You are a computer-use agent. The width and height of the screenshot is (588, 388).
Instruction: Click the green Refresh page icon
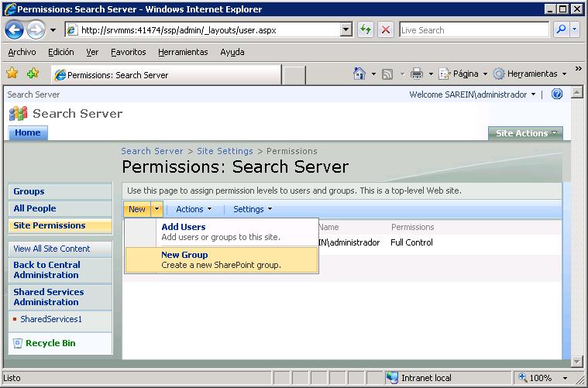pos(365,30)
